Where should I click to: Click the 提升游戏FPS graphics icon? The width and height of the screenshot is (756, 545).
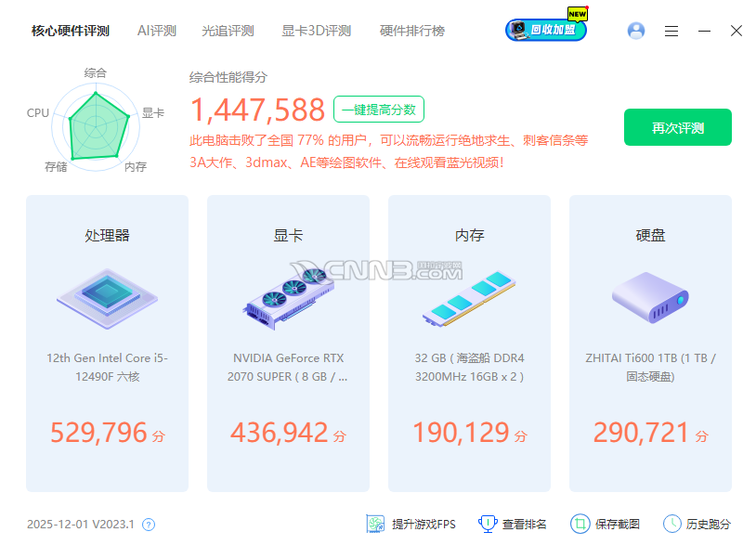click(x=375, y=524)
